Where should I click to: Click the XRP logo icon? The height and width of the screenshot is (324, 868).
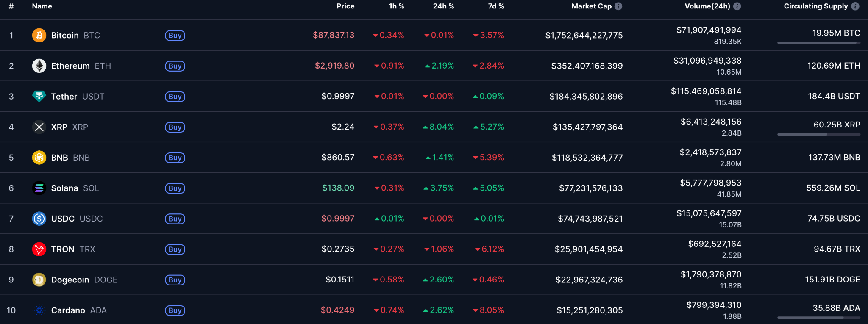[39, 127]
